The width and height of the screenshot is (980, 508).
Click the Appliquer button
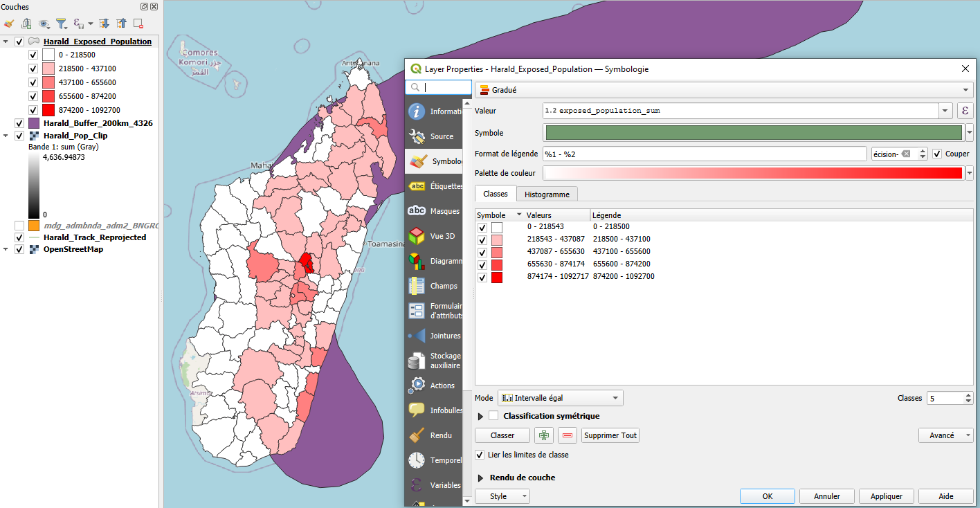click(x=886, y=496)
